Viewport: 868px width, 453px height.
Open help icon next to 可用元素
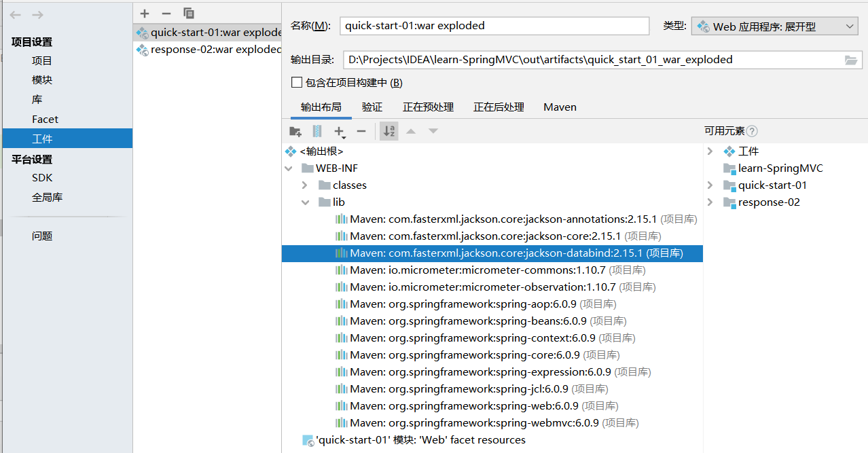tap(752, 131)
